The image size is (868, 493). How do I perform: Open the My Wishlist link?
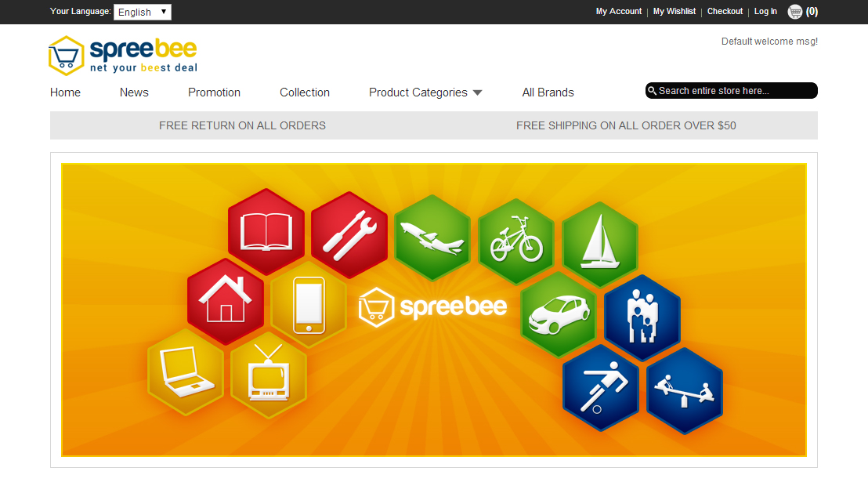click(x=675, y=11)
